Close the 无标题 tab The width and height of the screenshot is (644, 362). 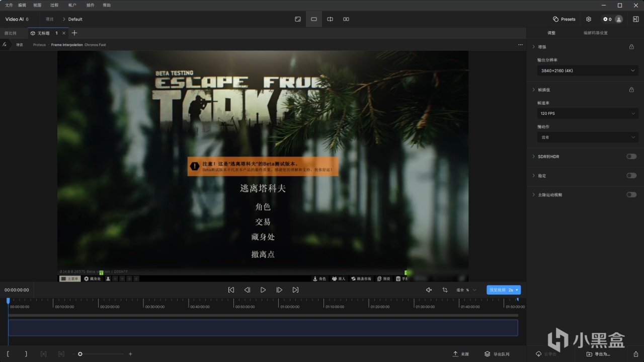[x=63, y=33]
